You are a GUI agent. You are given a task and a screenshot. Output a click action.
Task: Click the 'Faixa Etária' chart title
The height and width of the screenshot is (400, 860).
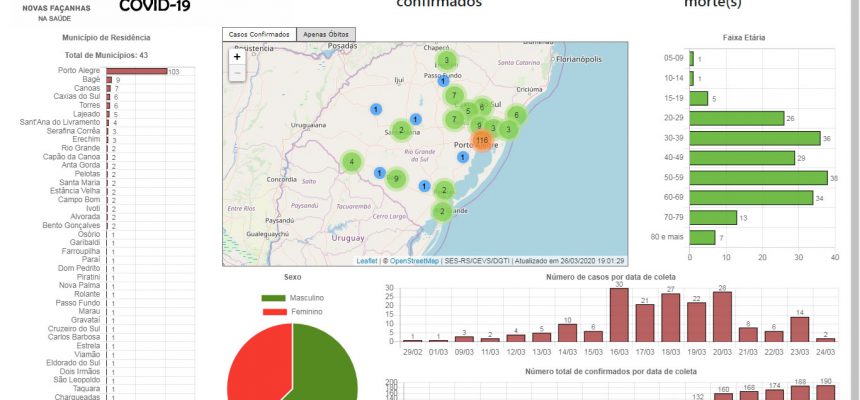pyautogui.click(x=744, y=37)
